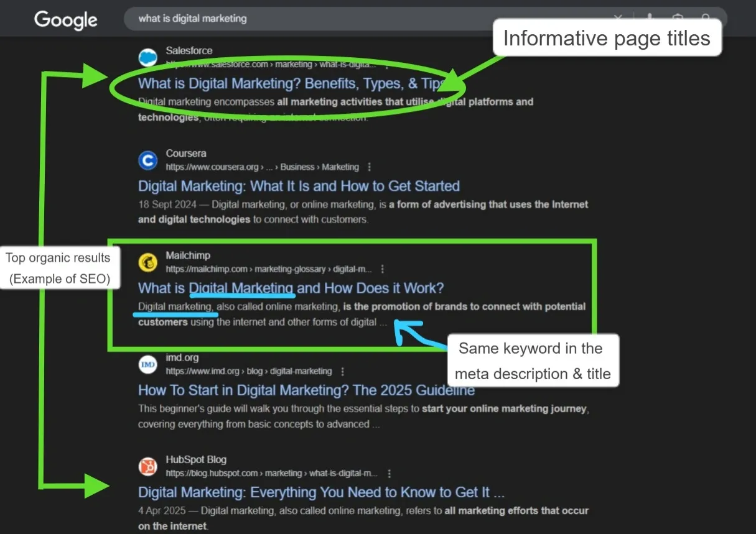Click the imd.org favicon icon

pos(147,365)
